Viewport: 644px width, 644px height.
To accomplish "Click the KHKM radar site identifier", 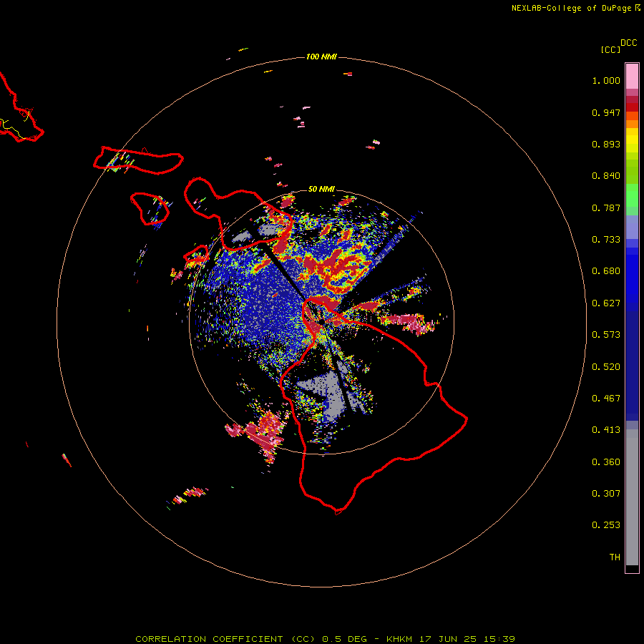I will pyautogui.click(x=399, y=639).
